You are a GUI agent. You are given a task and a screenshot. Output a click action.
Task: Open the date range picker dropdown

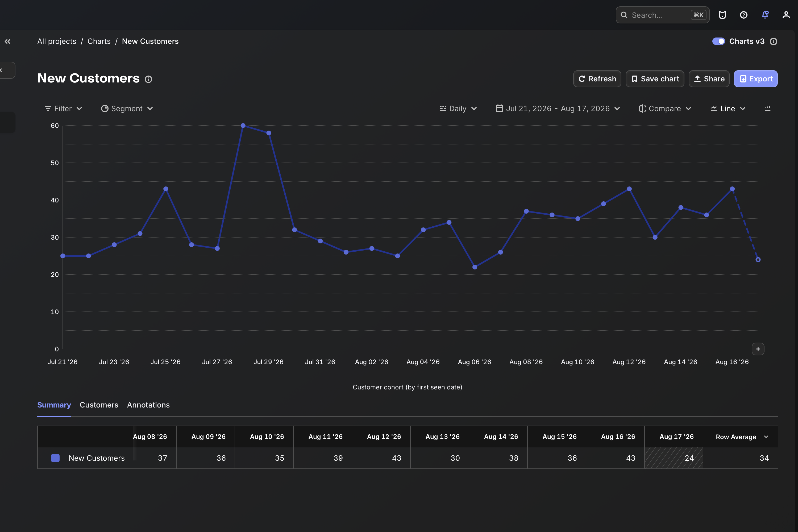click(x=558, y=109)
